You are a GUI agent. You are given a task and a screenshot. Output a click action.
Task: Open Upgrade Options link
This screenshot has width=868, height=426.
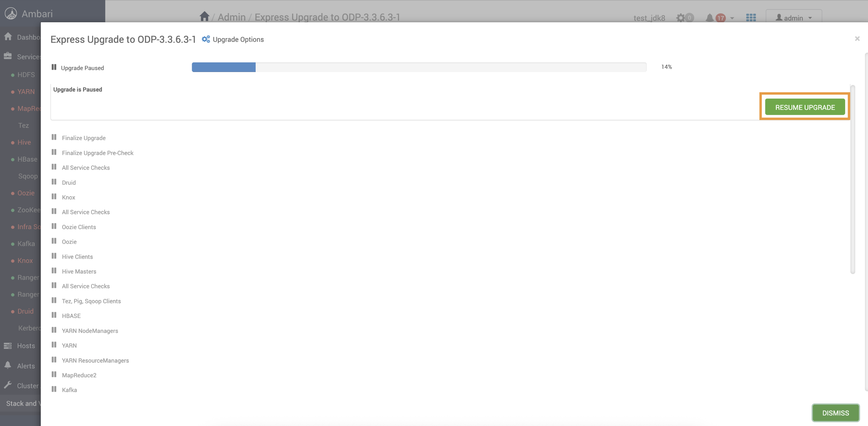[238, 39]
